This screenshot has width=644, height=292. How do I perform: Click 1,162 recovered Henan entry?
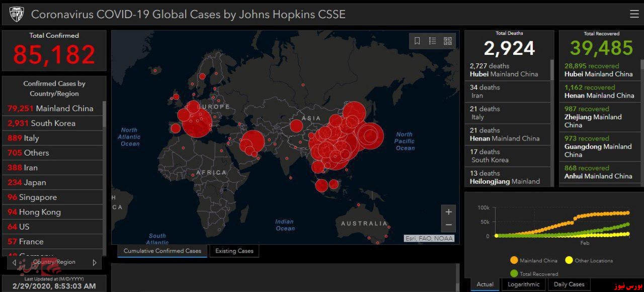pyautogui.click(x=600, y=92)
